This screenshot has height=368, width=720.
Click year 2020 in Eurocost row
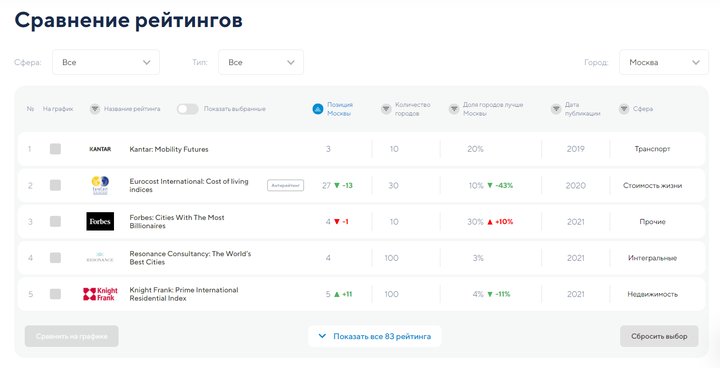point(575,186)
